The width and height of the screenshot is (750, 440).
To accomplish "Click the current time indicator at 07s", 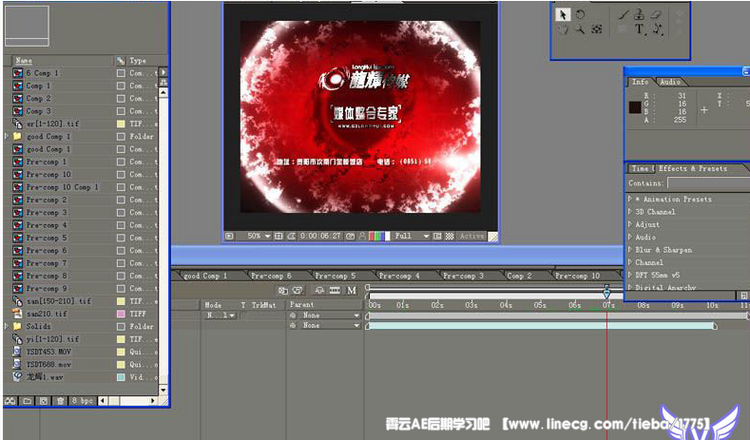I will click(607, 292).
